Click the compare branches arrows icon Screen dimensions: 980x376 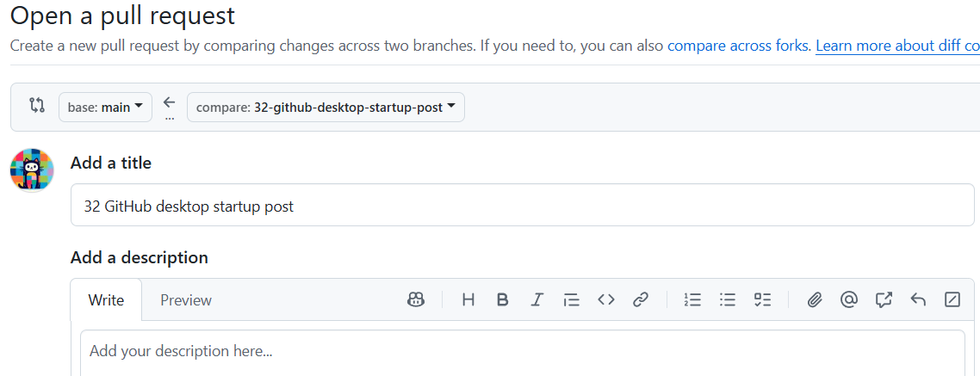37,105
